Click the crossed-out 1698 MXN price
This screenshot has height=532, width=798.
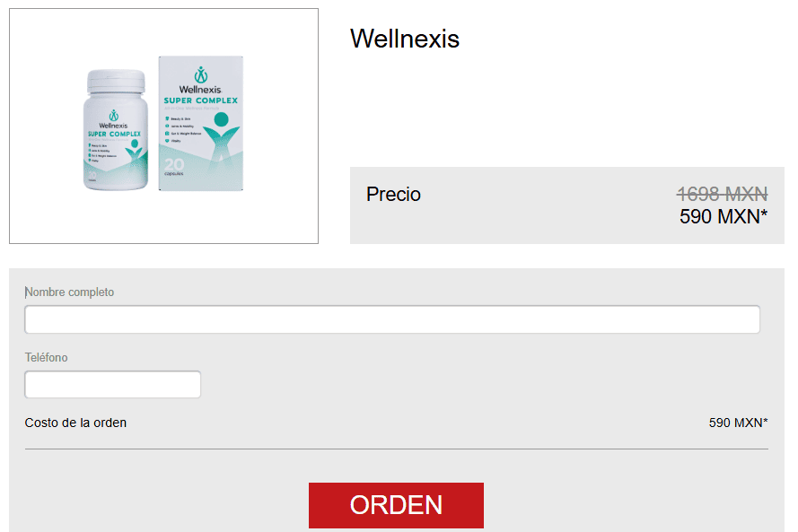click(x=723, y=194)
